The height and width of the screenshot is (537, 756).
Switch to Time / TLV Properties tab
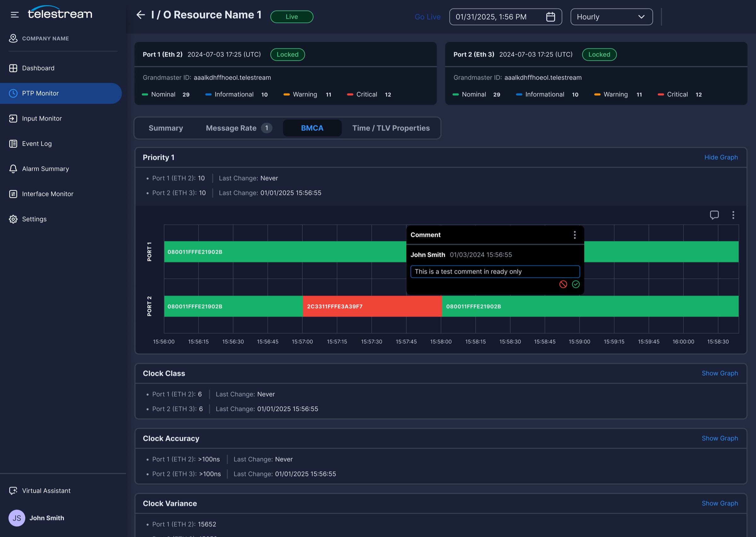click(x=391, y=128)
